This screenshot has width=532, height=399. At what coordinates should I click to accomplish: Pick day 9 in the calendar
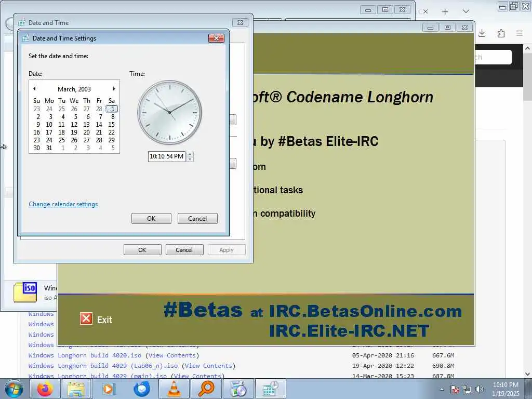37,125
